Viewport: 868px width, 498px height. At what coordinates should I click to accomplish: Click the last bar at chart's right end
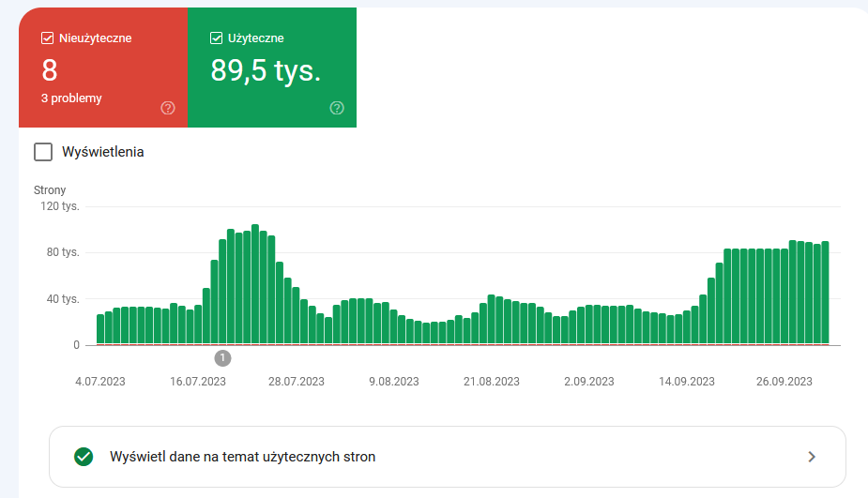826,293
